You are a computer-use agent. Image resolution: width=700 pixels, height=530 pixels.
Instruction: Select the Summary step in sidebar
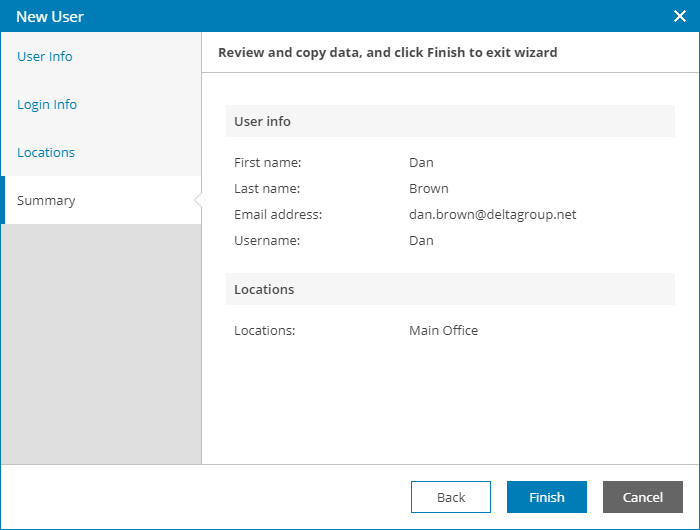tap(46, 201)
